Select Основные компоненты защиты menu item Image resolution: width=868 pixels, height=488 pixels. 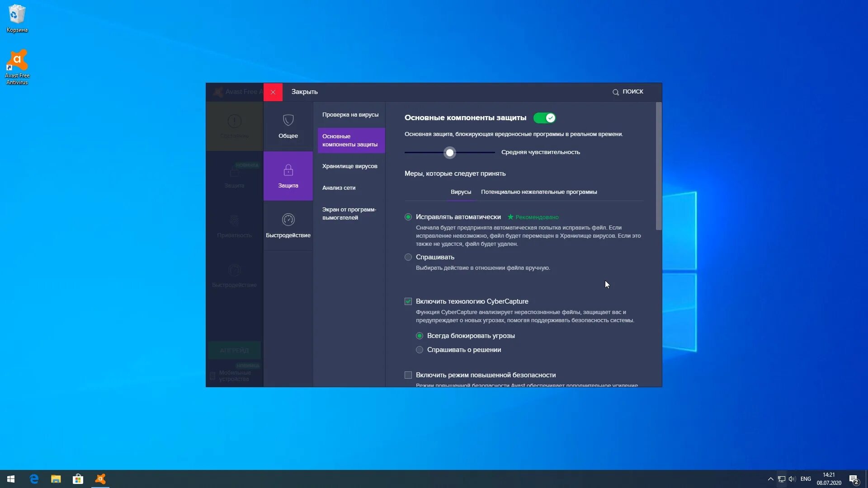(x=351, y=141)
